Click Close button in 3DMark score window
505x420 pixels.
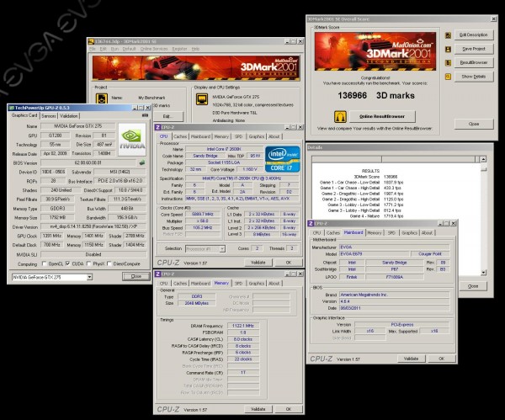474,124
